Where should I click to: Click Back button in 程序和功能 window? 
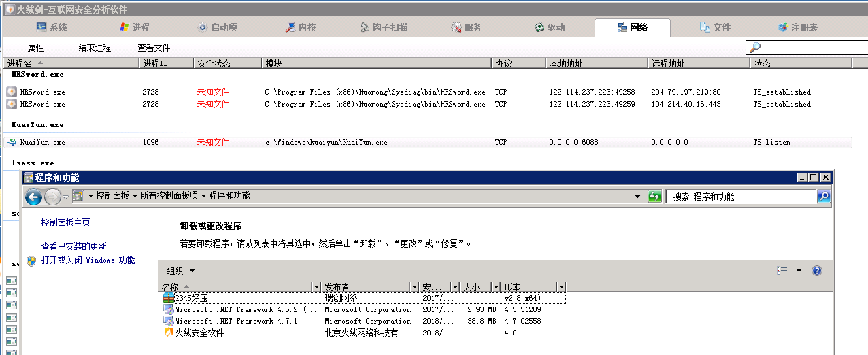coord(34,197)
